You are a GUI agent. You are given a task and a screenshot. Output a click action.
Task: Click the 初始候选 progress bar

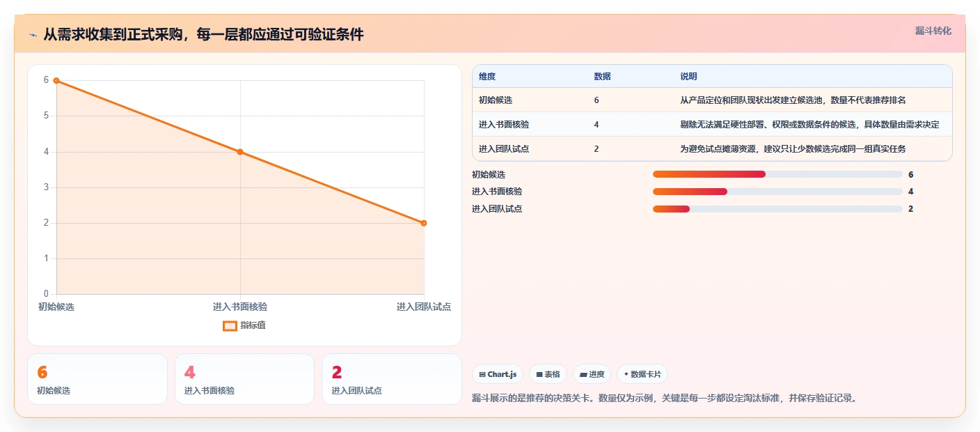[x=777, y=174]
